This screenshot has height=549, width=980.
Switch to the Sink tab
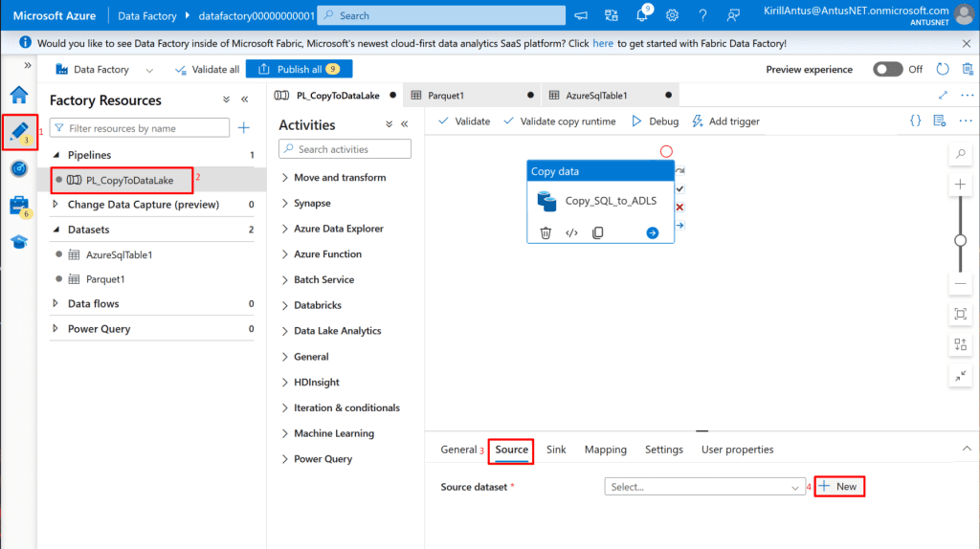pos(556,450)
